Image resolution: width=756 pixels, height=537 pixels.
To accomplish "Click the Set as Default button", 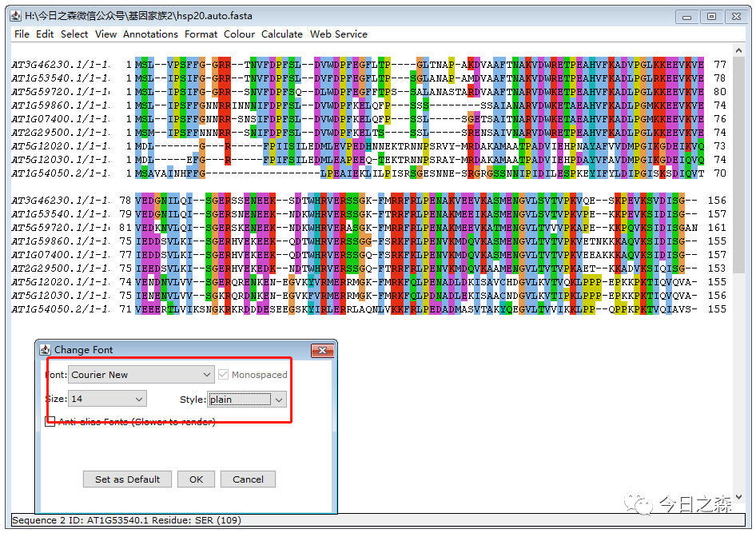I will click(x=127, y=479).
